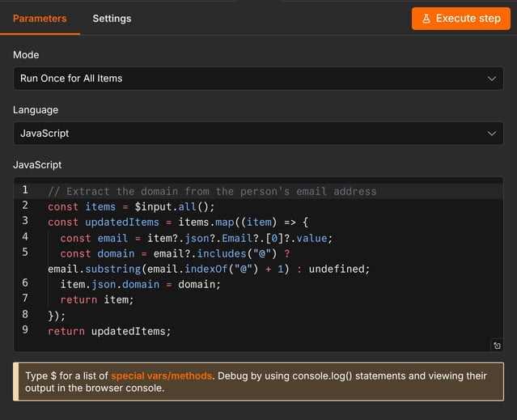Image resolution: width=517 pixels, height=420 pixels.
Task: Click the Language field label
Action: 36,110
